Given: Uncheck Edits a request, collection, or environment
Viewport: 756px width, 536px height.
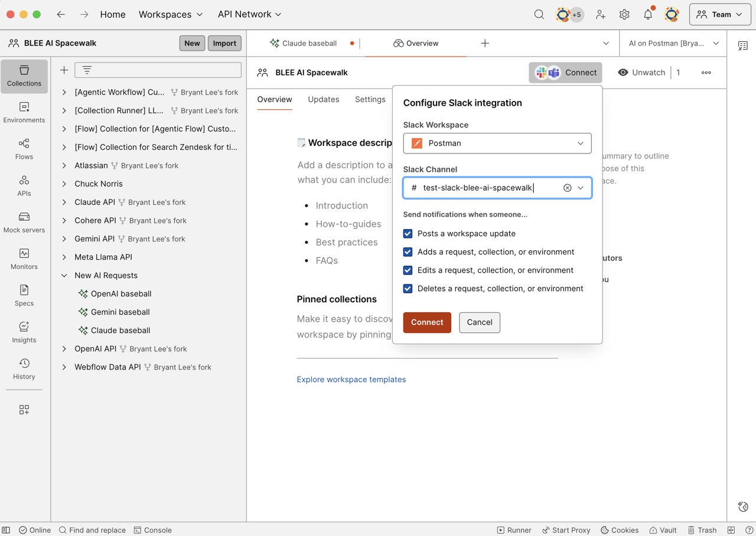Looking at the screenshot, I should point(408,270).
